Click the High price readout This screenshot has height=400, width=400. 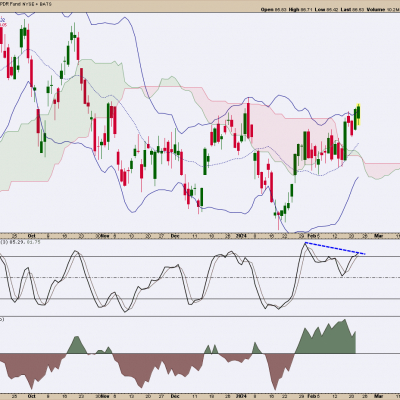(300, 10)
